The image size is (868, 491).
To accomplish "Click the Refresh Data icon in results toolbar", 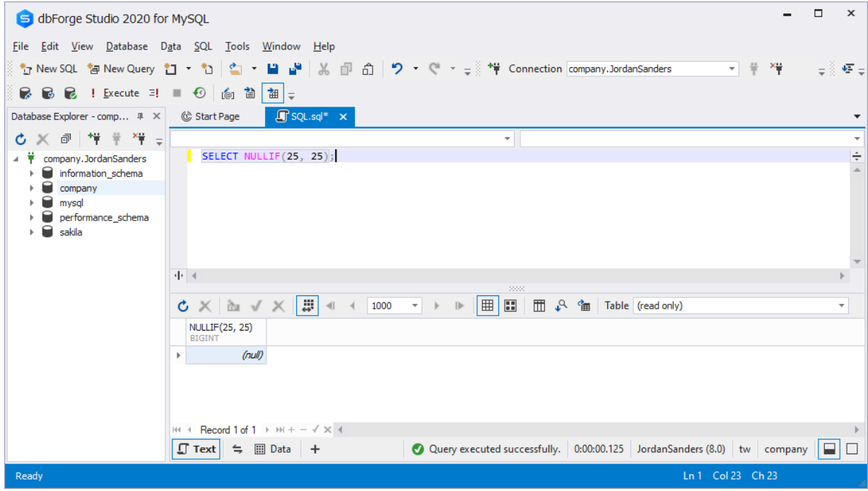I will [183, 306].
